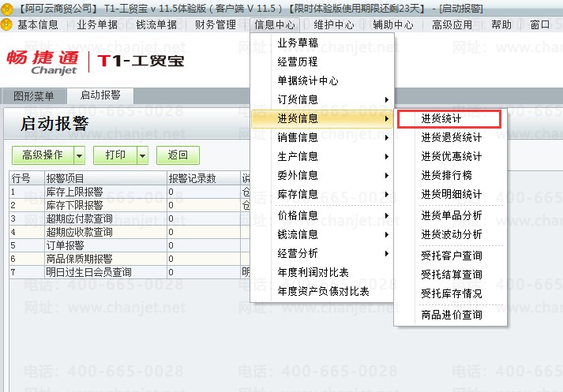
Task: Choose 进货退货统计 menu entry
Action: point(451,137)
